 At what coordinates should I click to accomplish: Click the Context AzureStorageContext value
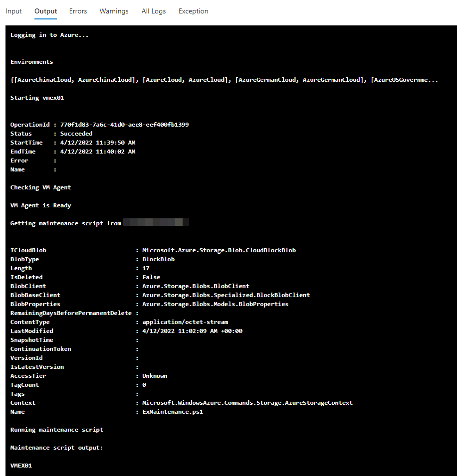tap(247, 403)
